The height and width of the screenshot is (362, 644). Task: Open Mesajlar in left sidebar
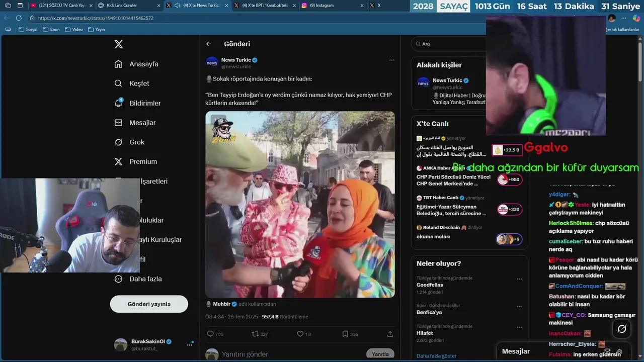pyautogui.click(x=135, y=123)
